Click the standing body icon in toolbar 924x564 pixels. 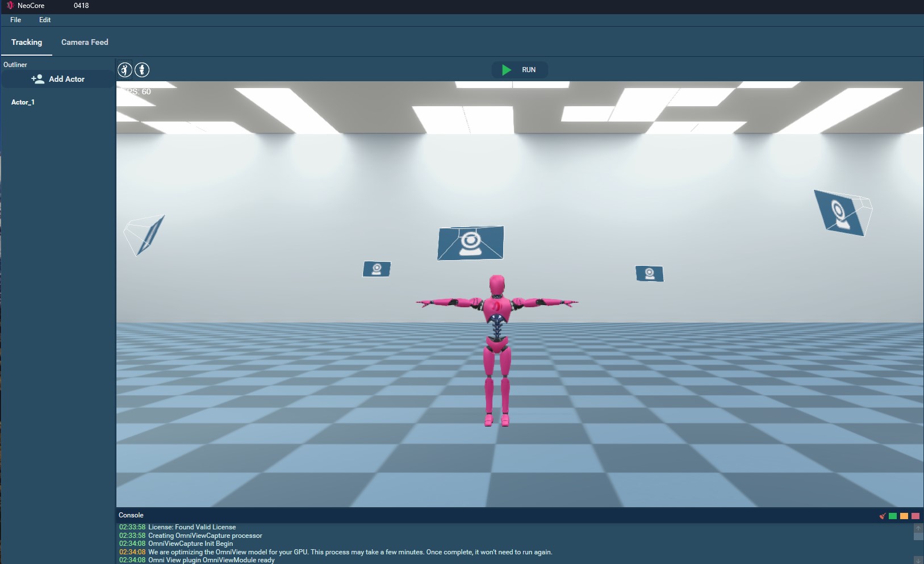tap(142, 70)
